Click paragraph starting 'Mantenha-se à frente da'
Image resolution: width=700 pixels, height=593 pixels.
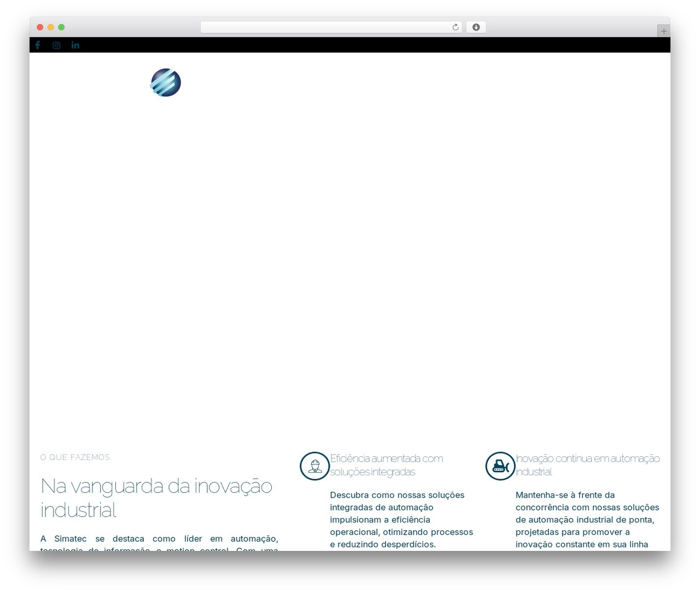(588, 520)
